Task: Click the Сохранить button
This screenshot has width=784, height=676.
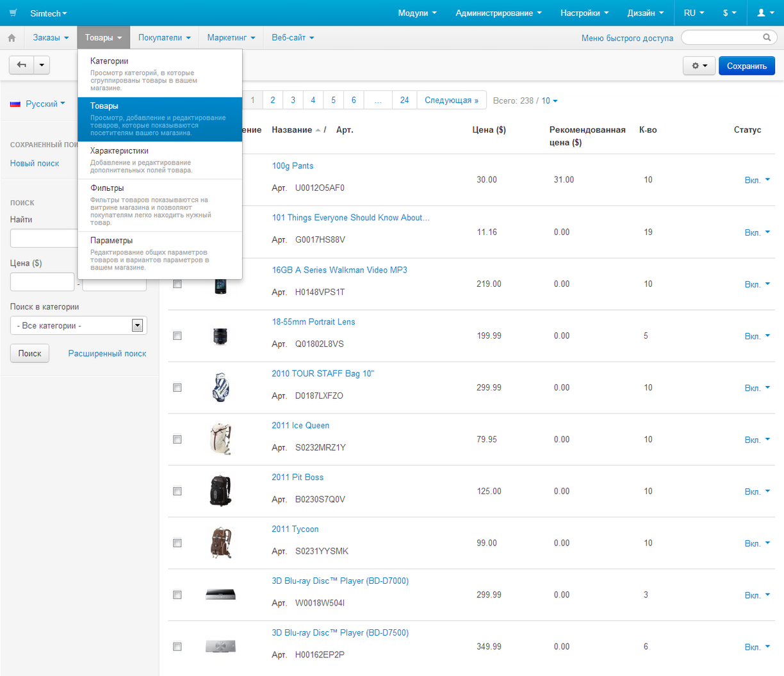Action: click(747, 66)
